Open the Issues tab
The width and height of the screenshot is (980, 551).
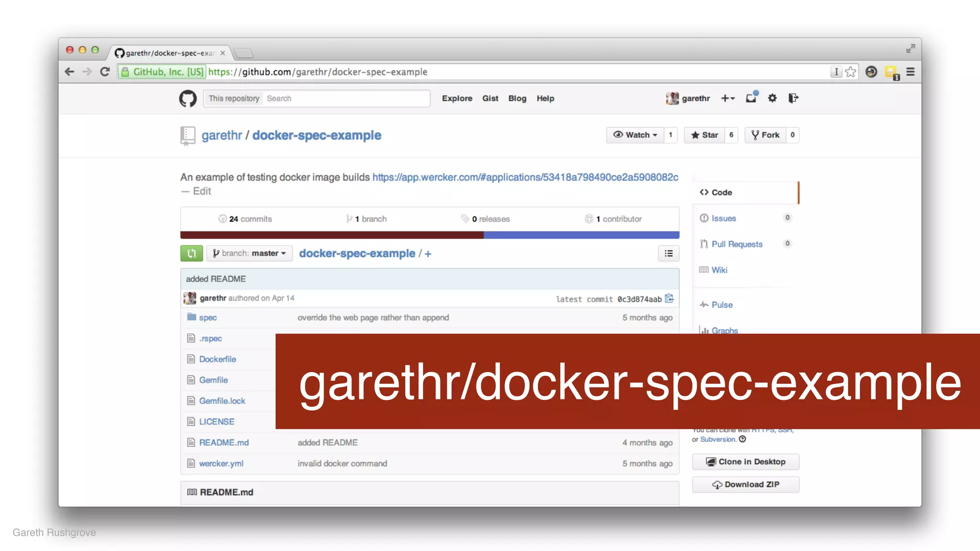click(723, 218)
